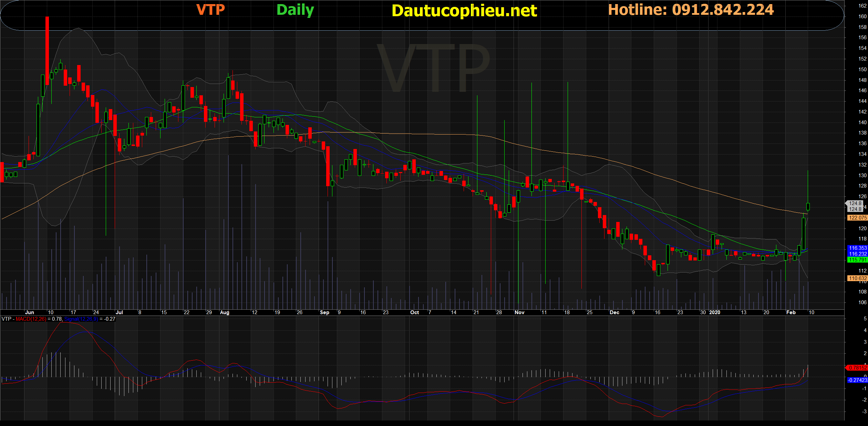868x426 pixels.
Task: Click the Hotline: 0912.842.224 text
Action: [691, 10]
